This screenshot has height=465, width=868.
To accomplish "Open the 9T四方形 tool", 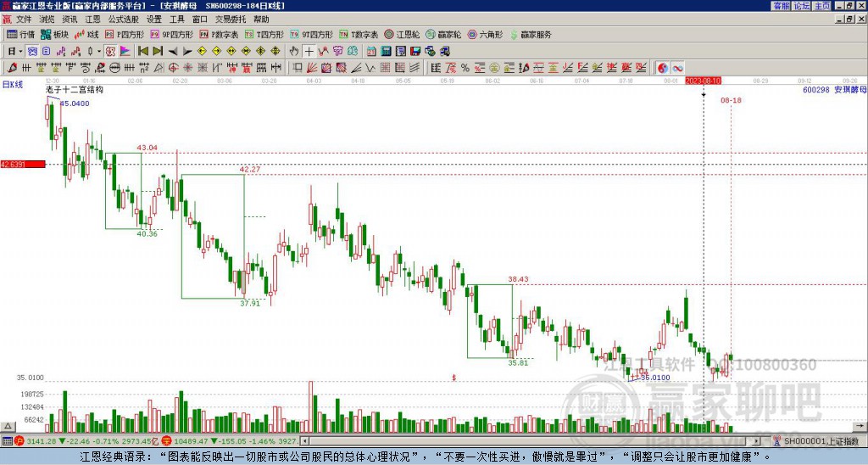I will [x=311, y=34].
